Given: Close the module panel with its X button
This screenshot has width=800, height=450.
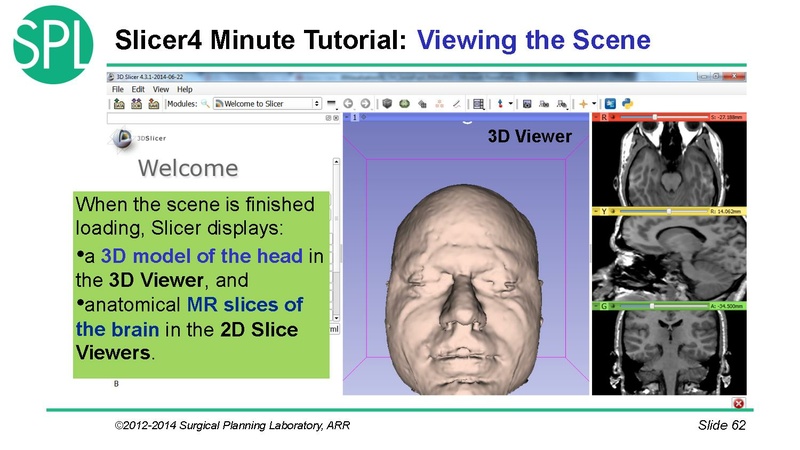Looking at the screenshot, I should (x=336, y=118).
